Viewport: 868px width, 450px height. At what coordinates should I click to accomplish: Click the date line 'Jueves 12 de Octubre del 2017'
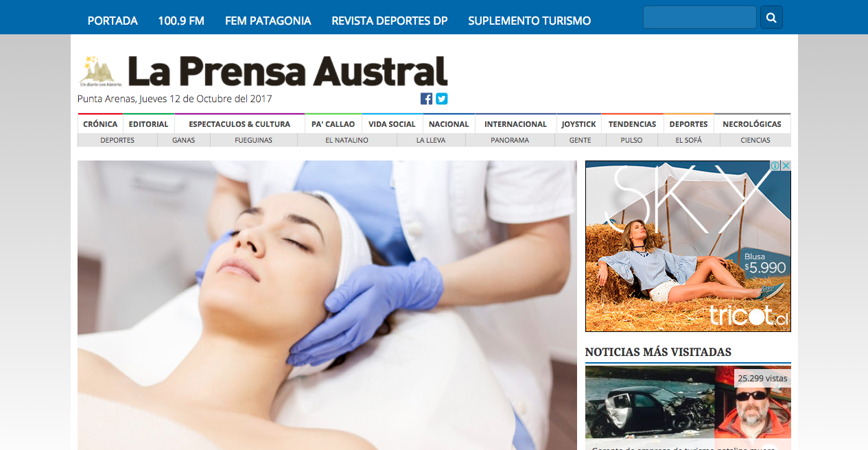point(206,99)
